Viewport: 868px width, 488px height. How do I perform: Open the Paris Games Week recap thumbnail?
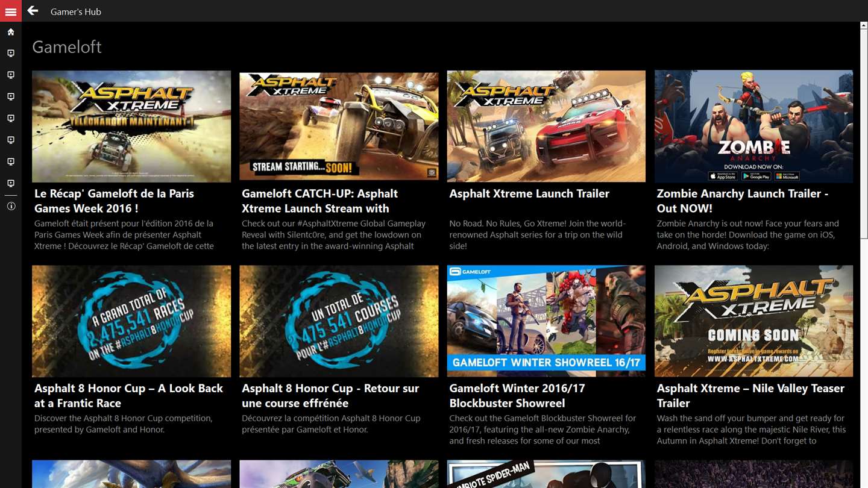tap(131, 126)
